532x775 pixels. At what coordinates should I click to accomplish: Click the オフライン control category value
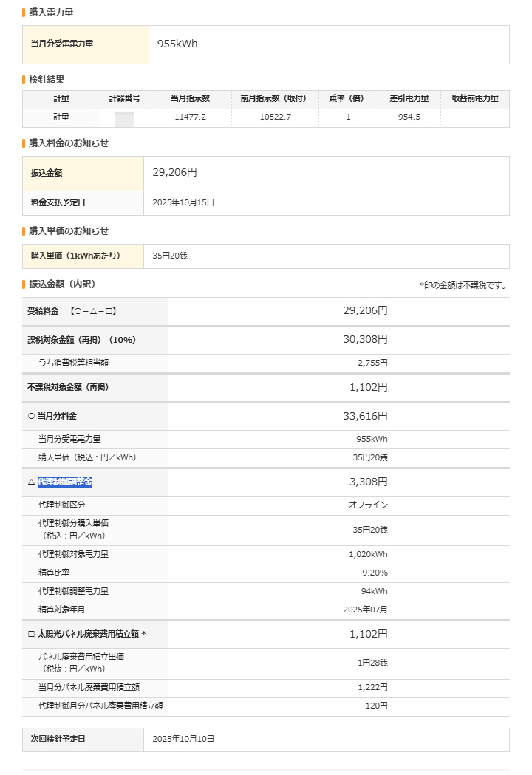(368, 505)
